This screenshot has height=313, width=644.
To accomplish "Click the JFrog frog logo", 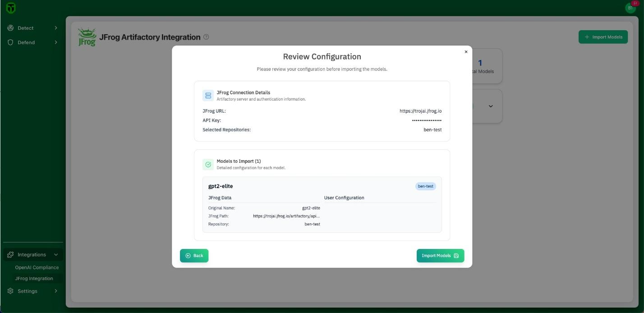I will pyautogui.click(x=87, y=37).
